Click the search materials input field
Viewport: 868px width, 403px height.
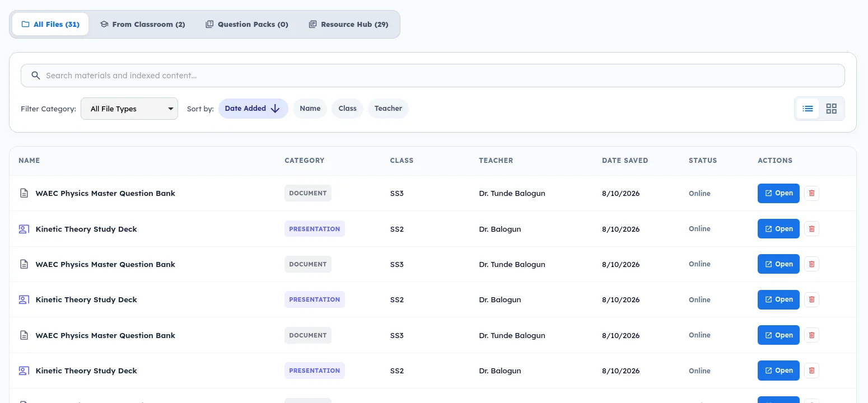point(432,76)
